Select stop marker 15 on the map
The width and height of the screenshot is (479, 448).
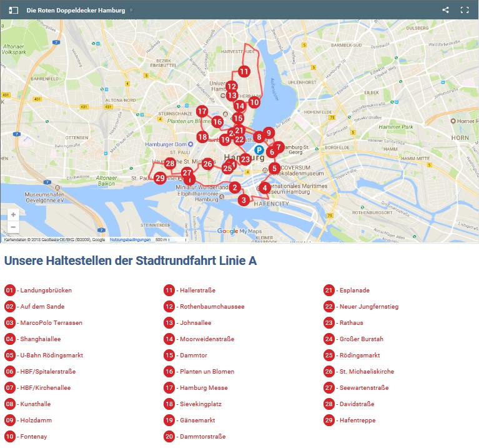[x=238, y=118]
